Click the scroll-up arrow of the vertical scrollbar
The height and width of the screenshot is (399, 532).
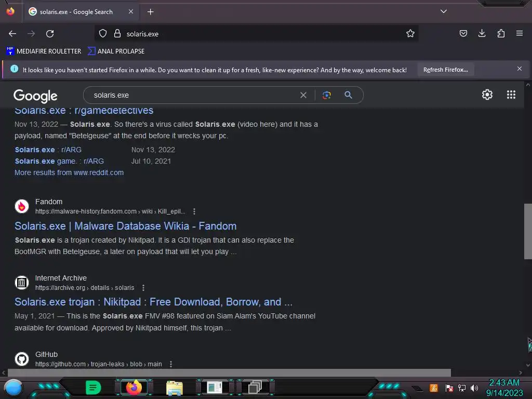pyautogui.click(x=528, y=85)
